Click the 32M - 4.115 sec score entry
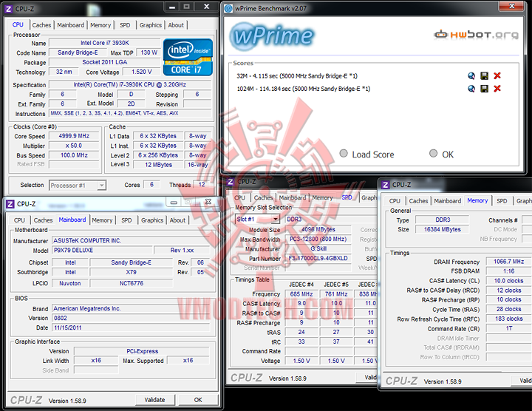 pyautogui.click(x=297, y=76)
